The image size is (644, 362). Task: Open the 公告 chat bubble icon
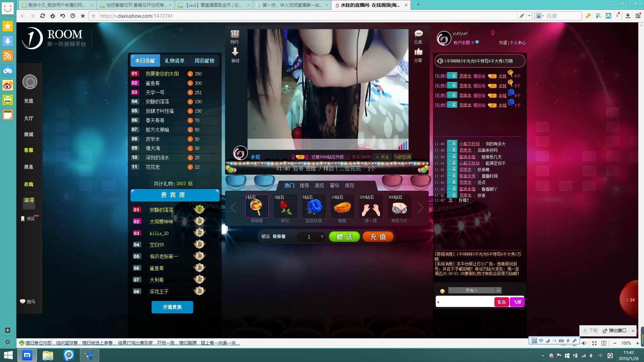click(418, 34)
